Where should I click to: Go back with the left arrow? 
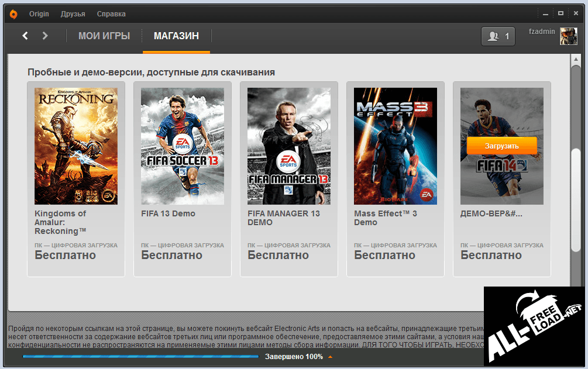tap(25, 36)
